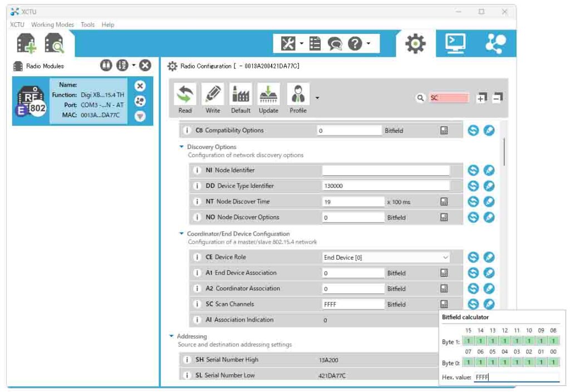Toggle bit 08 in Byte 1 row

tap(553, 341)
